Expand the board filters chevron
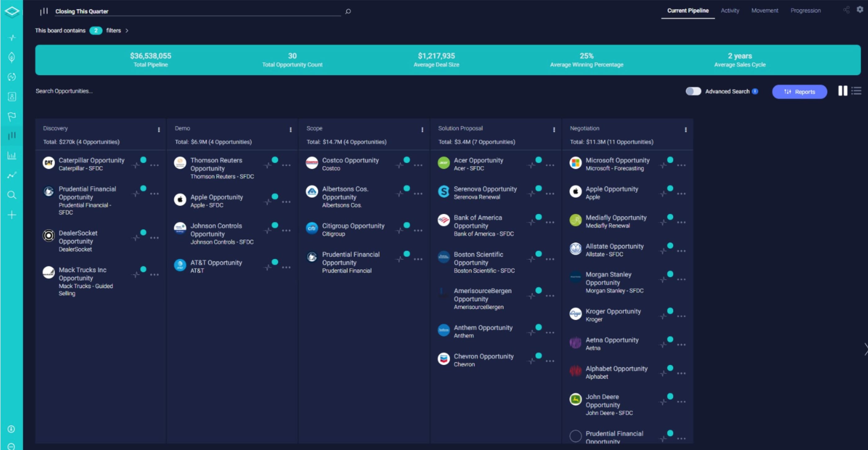This screenshot has width=868, height=450. pyautogui.click(x=127, y=31)
